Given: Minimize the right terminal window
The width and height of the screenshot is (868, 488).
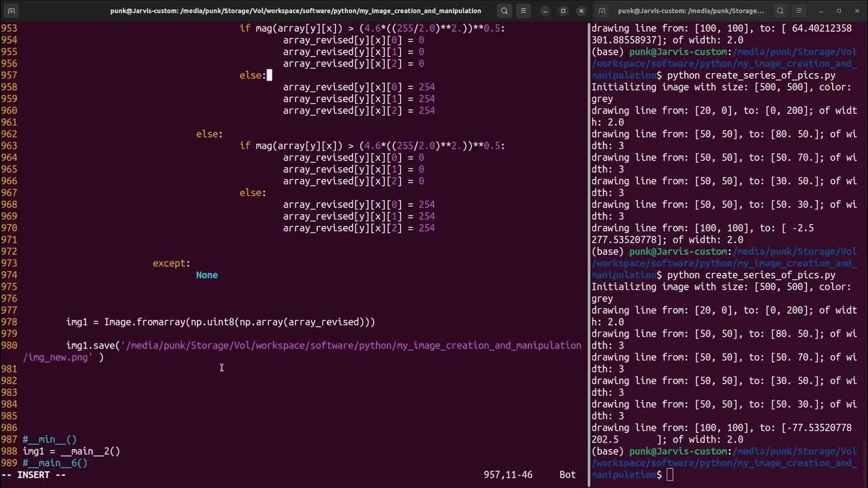Looking at the screenshot, I should [x=821, y=11].
